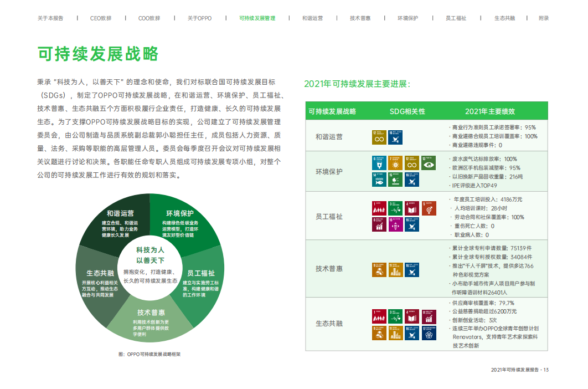The height and width of the screenshot is (389, 588).
Task: Click SDG 7 sun energy icon in 环境保护 row
Action: [x=395, y=163]
